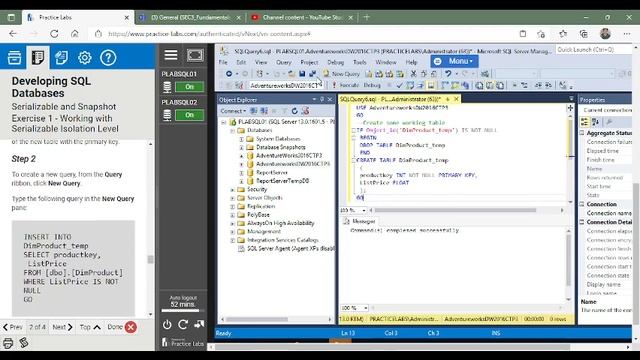Viewport: 640px width, 360px height.
Task: Expand the Management node
Action: click(232, 232)
